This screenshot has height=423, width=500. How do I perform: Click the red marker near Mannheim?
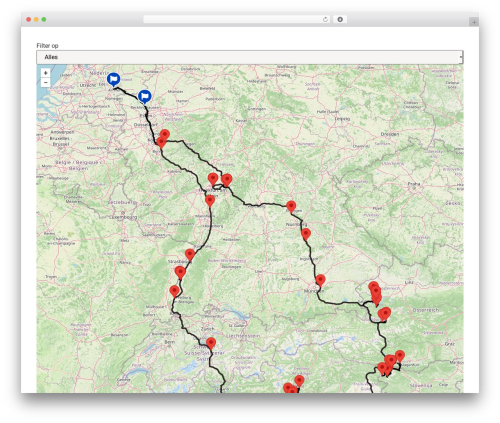pos(210,201)
